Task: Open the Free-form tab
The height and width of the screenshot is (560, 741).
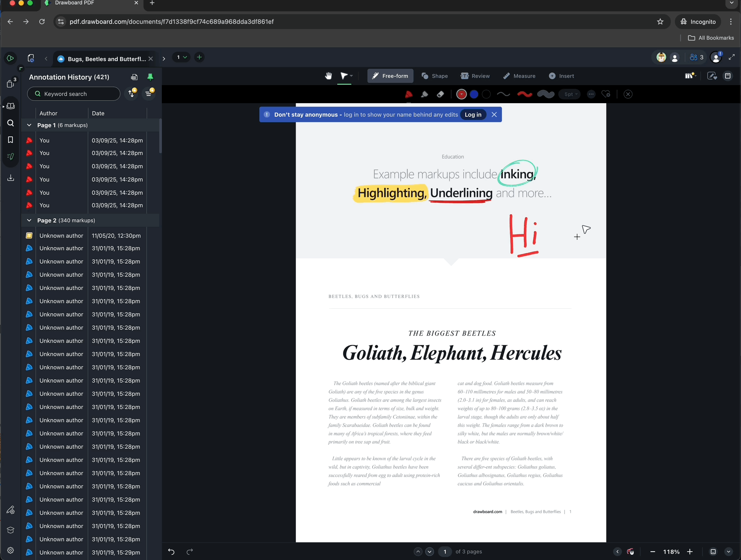Action: [390, 76]
